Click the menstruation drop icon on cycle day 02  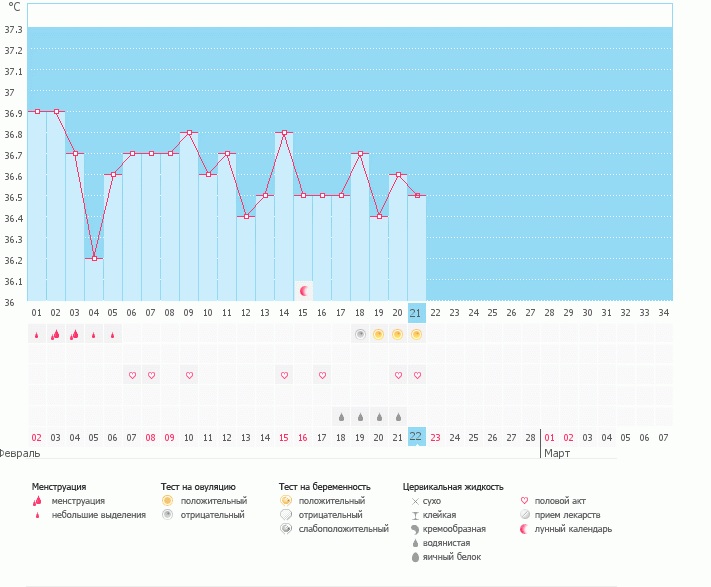55,335
